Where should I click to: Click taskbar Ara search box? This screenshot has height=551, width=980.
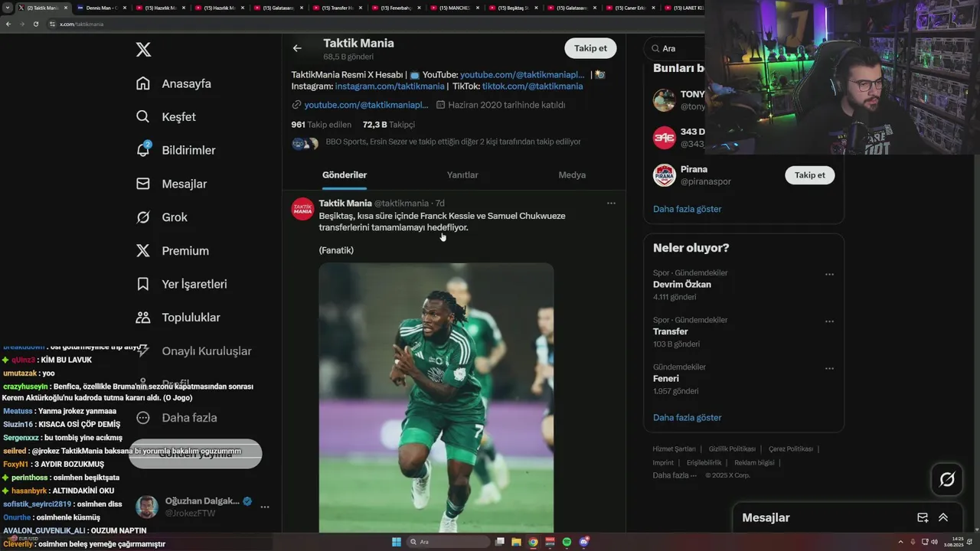[x=449, y=542]
